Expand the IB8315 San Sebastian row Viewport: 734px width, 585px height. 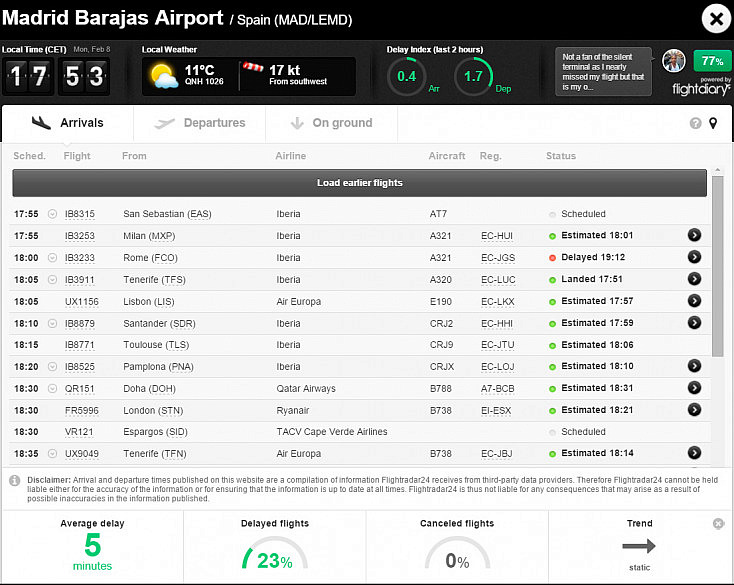52,214
